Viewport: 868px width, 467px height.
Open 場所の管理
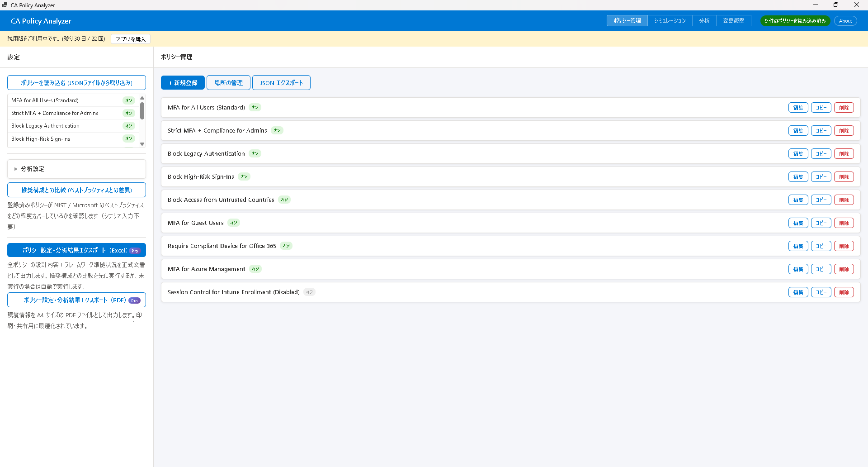[228, 83]
